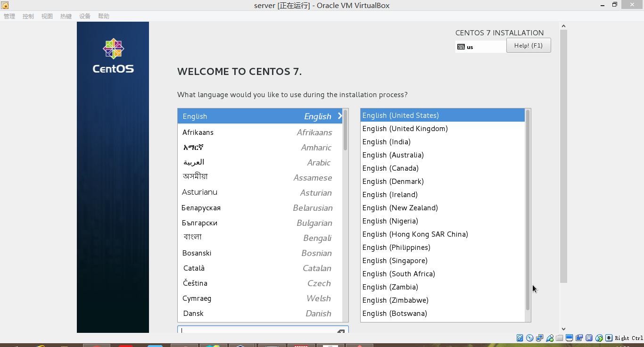Click the language list scrollbar
The height and width of the screenshot is (347, 644).
346,130
